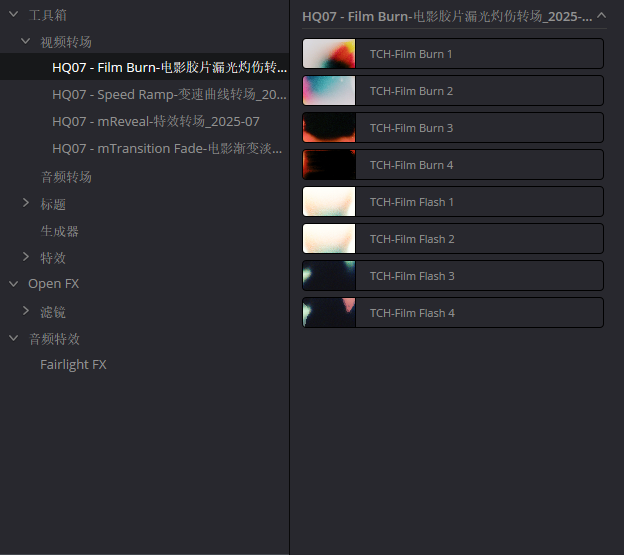
Task: Collapse the 工具箱 tree section
Action: point(14,15)
